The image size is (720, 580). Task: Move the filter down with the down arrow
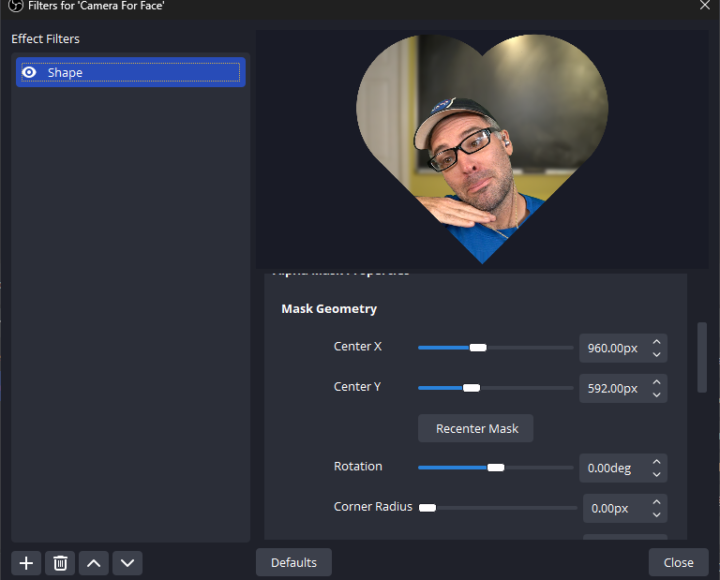(x=127, y=563)
